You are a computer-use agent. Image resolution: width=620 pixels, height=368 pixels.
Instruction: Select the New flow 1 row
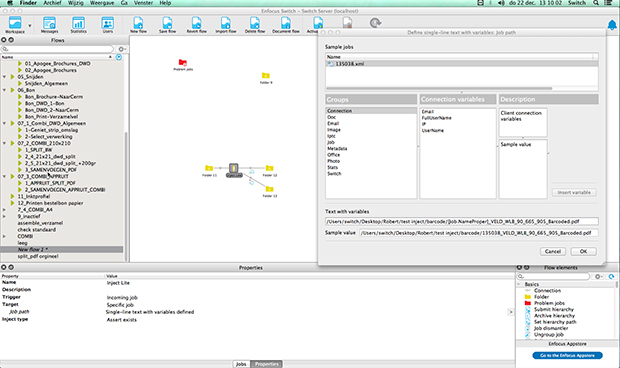point(62,249)
